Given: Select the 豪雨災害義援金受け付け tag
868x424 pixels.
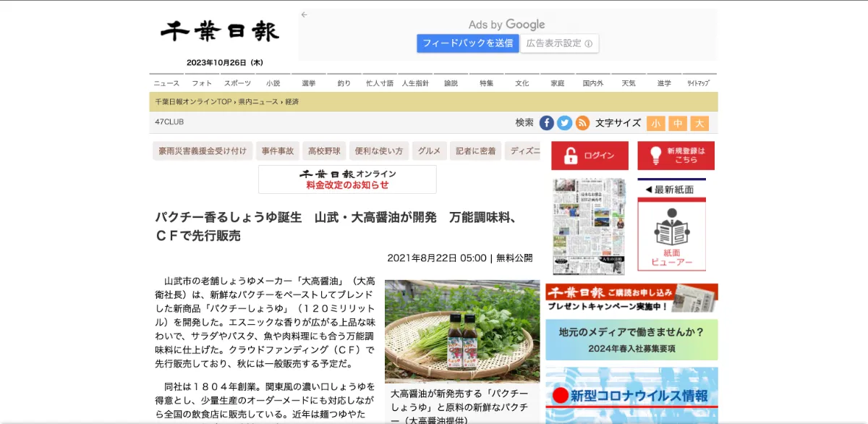Looking at the screenshot, I should (203, 151).
